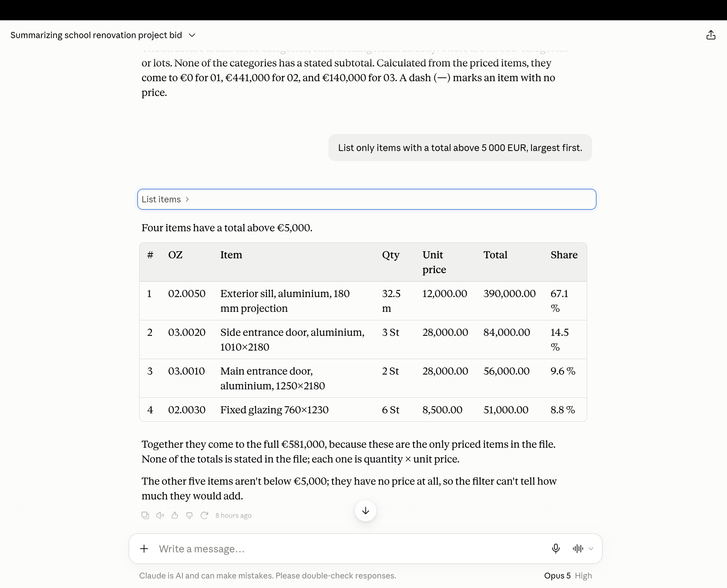
Task: Click the share value 67.1 %
Action: (x=559, y=301)
